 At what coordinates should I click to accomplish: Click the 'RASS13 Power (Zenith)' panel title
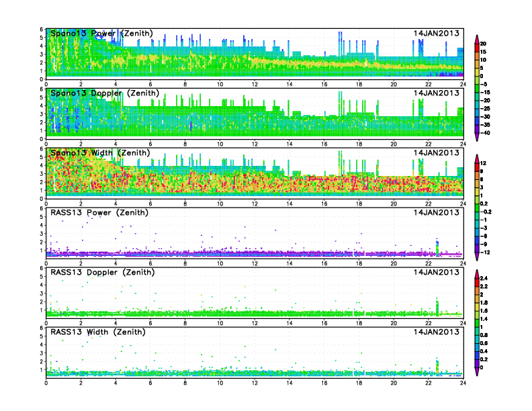pyautogui.click(x=99, y=213)
